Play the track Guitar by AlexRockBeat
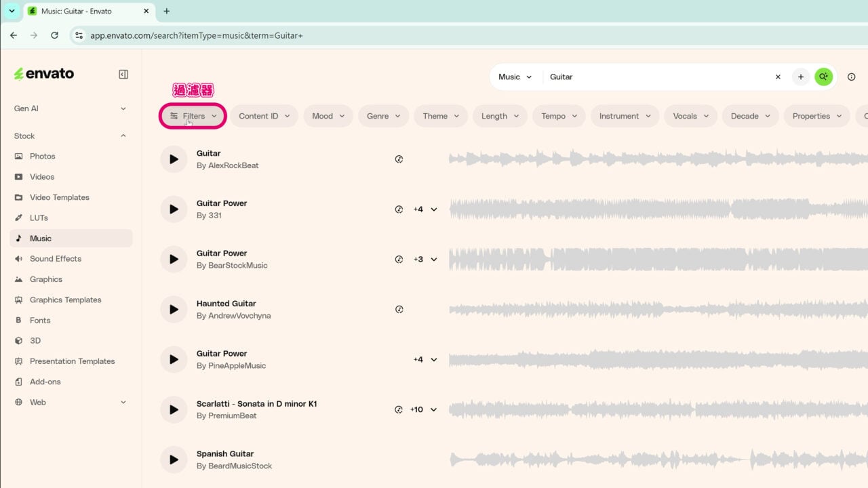This screenshot has width=868, height=488. (174, 159)
